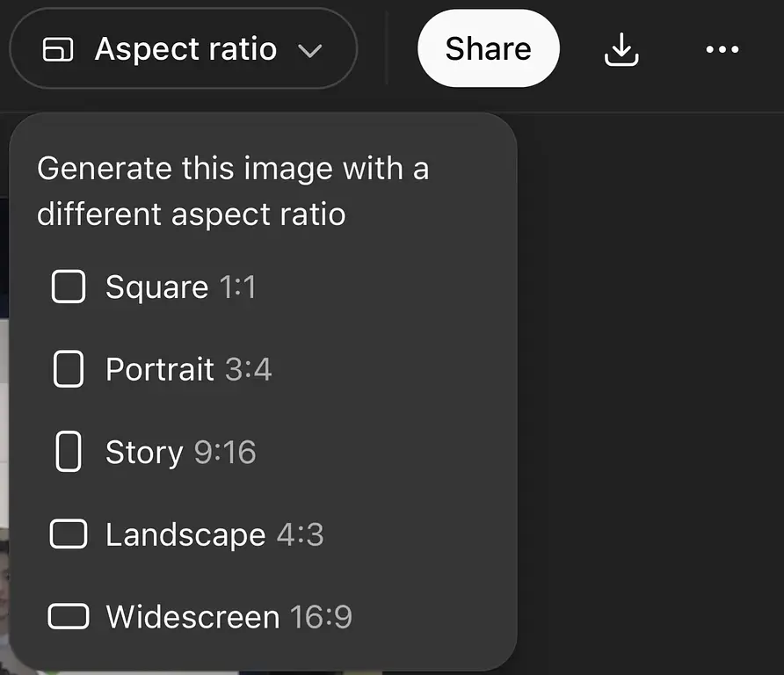The width and height of the screenshot is (784, 675).
Task: Select the Widescreen 16:9 shape icon
Action: click(69, 616)
